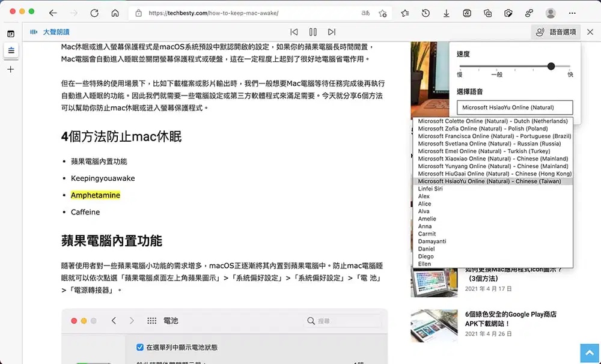601x364 pixels.
Task: Start a Web capture
Action: coord(508,13)
